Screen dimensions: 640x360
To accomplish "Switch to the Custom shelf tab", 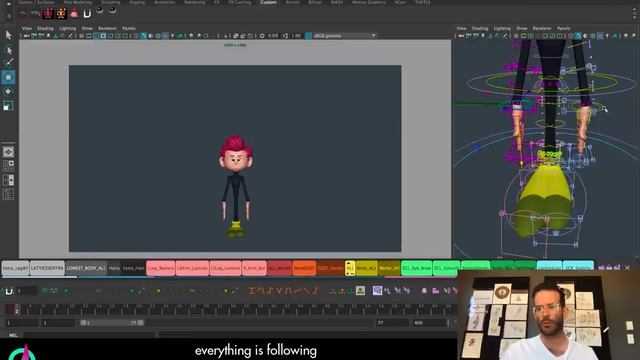I will (x=268, y=2).
